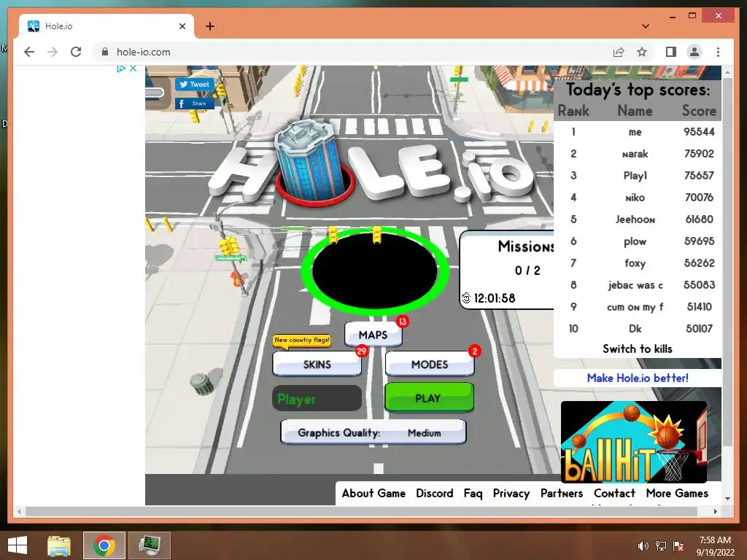Open the share page icon in address bar
Image resolution: width=747 pixels, height=560 pixels.
(619, 52)
